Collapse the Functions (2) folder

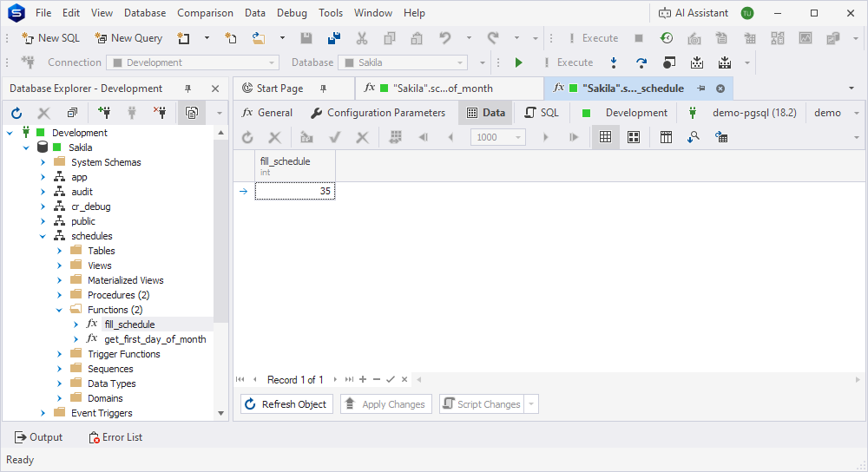(x=60, y=310)
